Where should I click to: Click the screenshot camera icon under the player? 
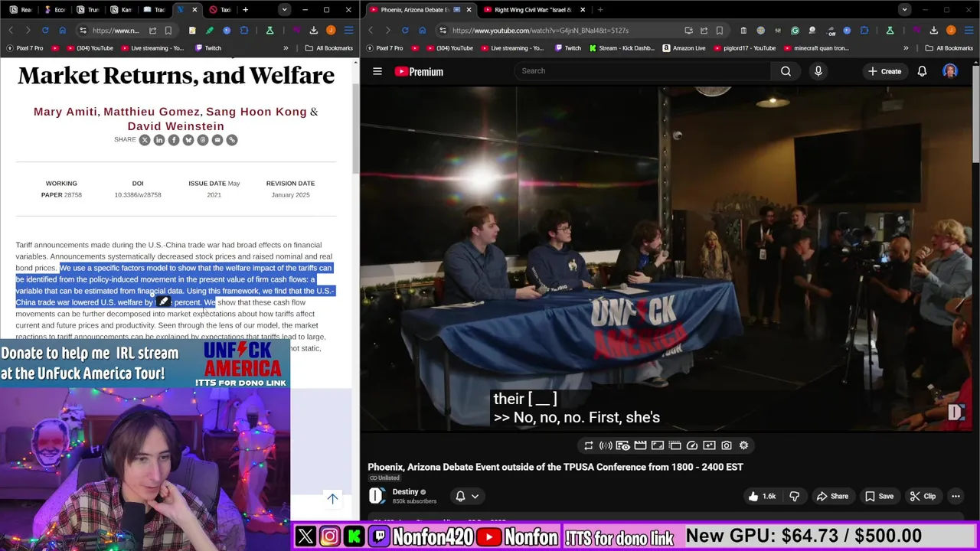point(727,445)
